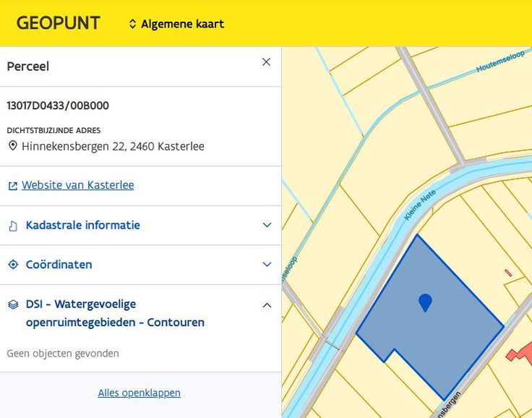Click the blue location marker on the map
The height and width of the screenshot is (418, 532).
click(x=425, y=302)
